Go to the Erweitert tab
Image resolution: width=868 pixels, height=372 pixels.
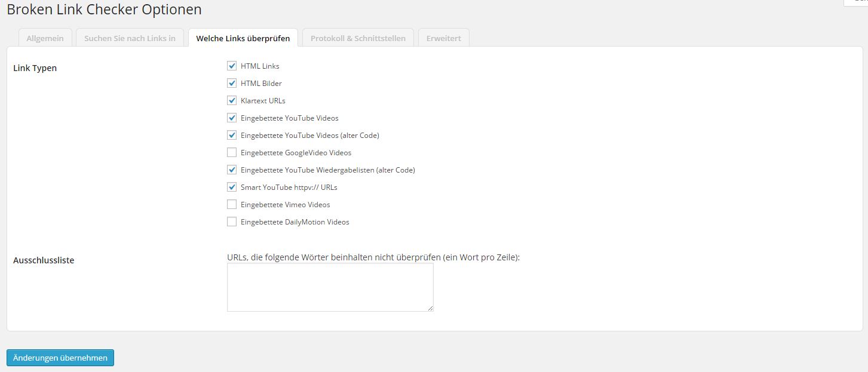click(x=443, y=38)
